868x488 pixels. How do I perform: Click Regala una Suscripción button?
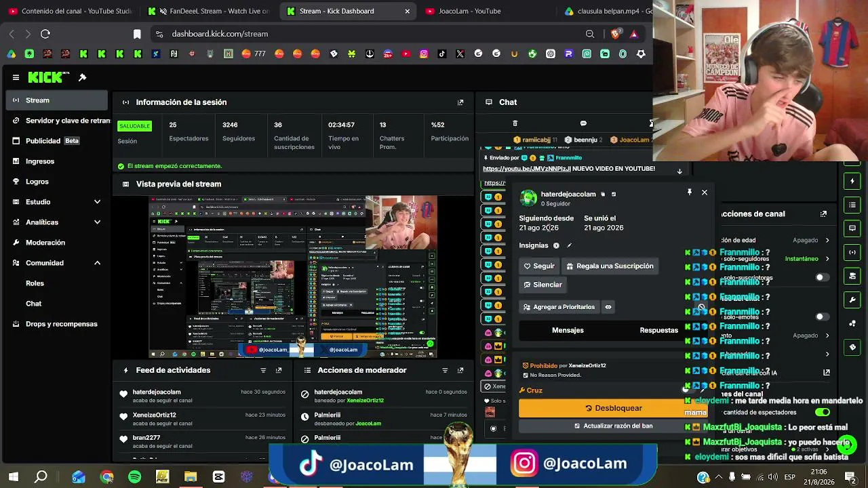[610, 266]
